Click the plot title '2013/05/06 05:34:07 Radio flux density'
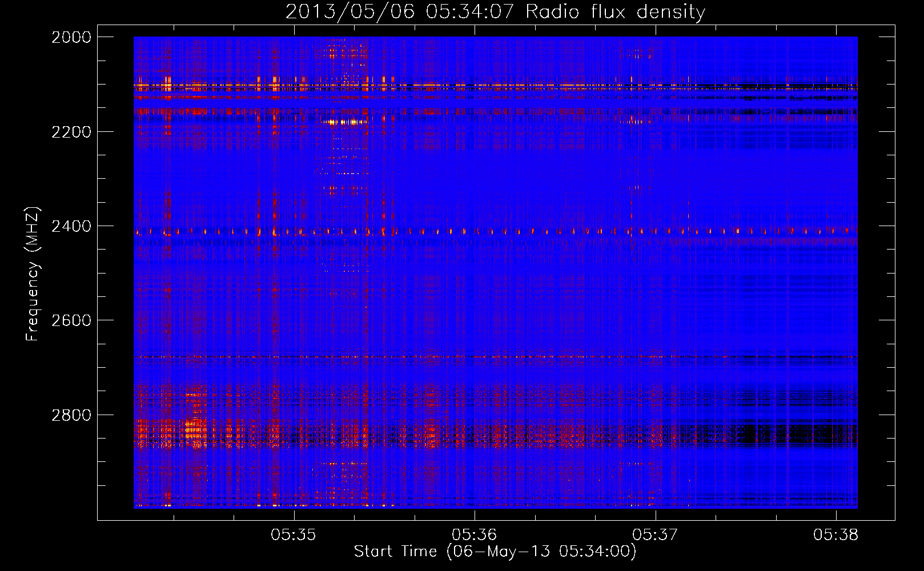924x571 pixels. [495, 11]
